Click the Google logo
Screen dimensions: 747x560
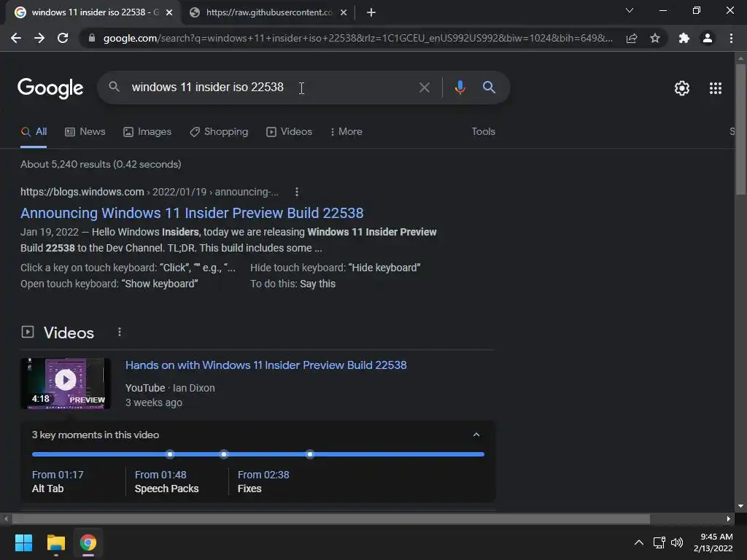(x=50, y=88)
